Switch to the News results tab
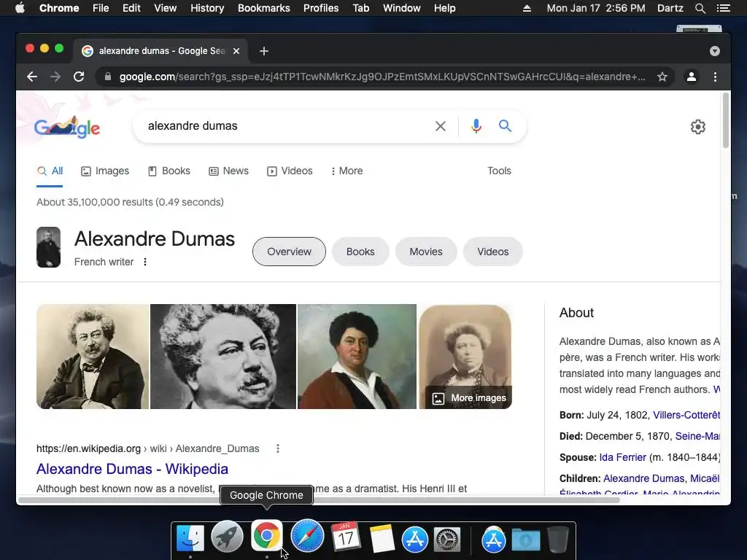Image resolution: width=747 pixels, height=560 pixels. click(228, 171)
